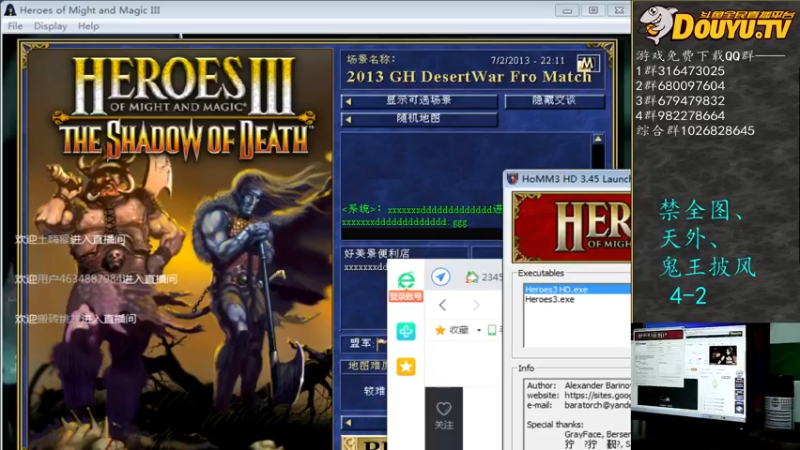The image size is (800, 450).
Task: Click the show available scenarios button
Action: 419,101
